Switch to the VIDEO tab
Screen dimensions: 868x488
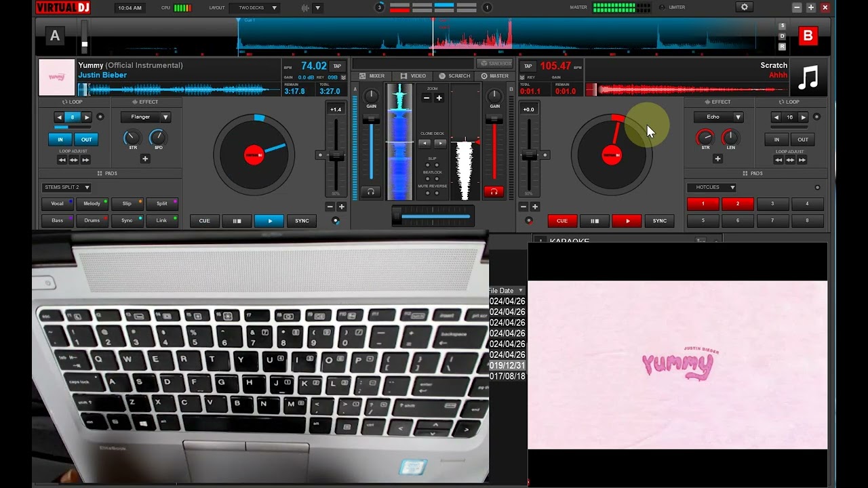click(414, 76)
